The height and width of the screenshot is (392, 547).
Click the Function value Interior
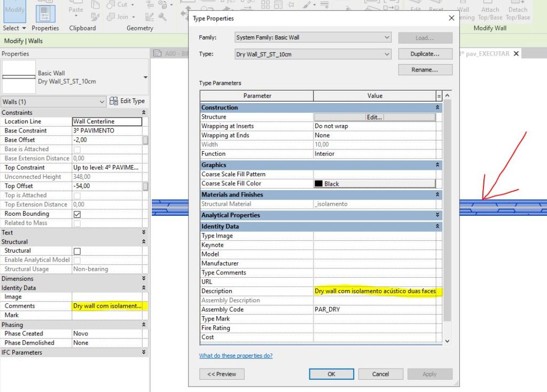click(x=375, y=153)
